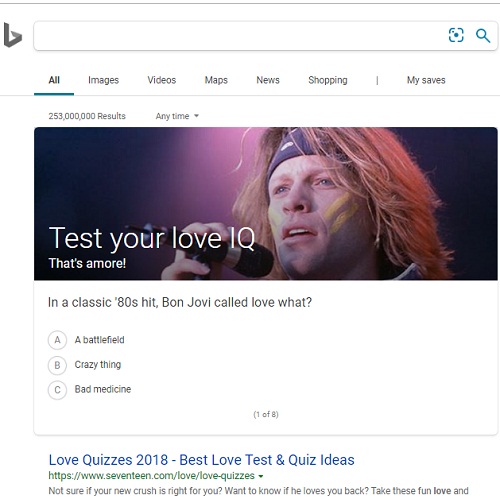
Task: Open Love Quizzes 2018 result link
Action: coord(201,460)
